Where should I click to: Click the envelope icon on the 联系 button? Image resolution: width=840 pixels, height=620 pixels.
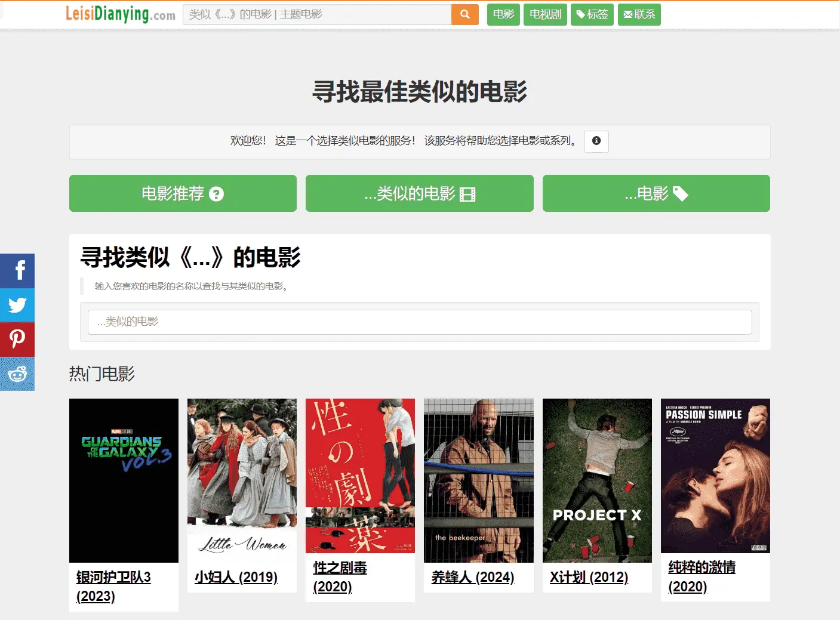(x=629, y=14)
